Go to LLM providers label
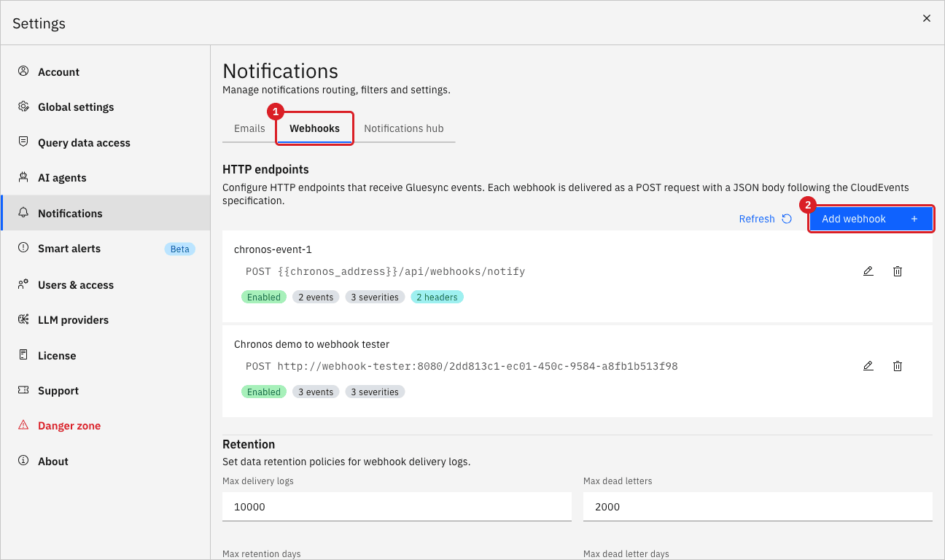Viewport: 945px width, 560px height. coord(73,319)
